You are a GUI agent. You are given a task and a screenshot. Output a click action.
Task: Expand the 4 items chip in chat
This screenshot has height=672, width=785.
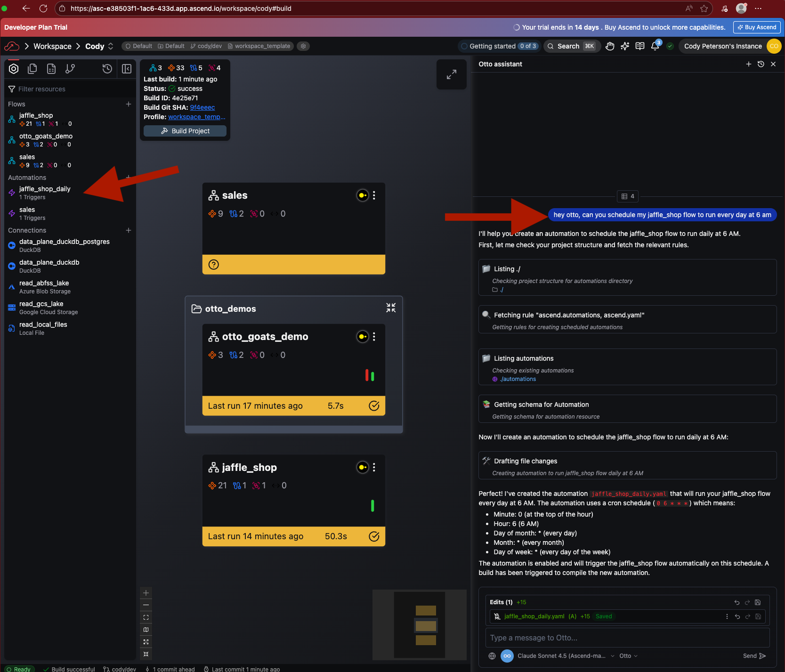(x=628, y=196)
